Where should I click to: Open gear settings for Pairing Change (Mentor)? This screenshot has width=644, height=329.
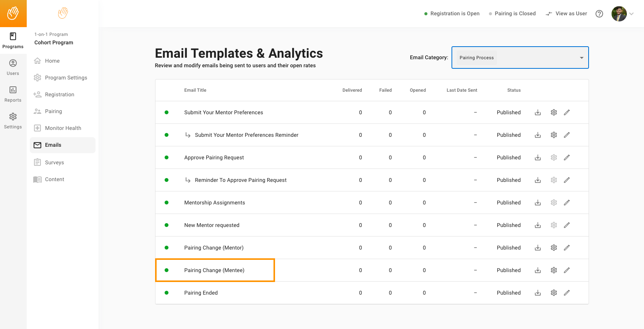point(553,248)
